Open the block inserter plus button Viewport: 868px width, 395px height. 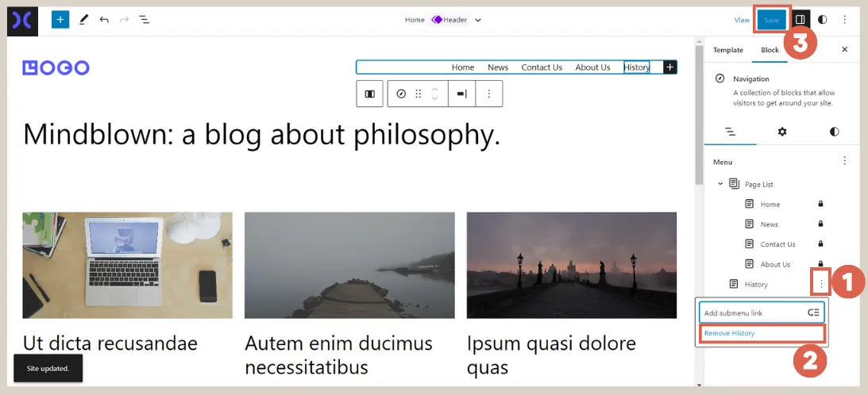tap(60, 20)
